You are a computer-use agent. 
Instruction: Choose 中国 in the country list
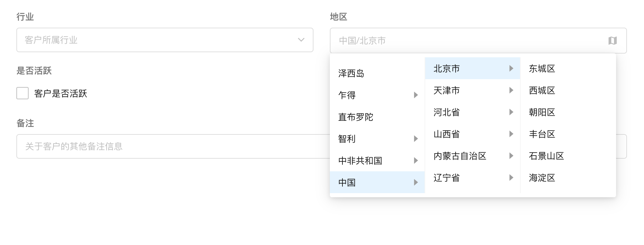click(x=347, y=182)
